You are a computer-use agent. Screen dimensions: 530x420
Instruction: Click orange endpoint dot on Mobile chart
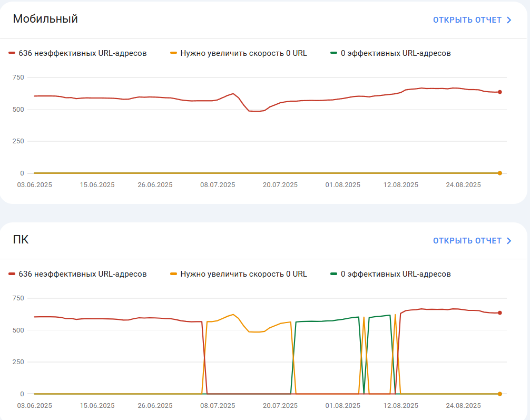coord(499,173)
